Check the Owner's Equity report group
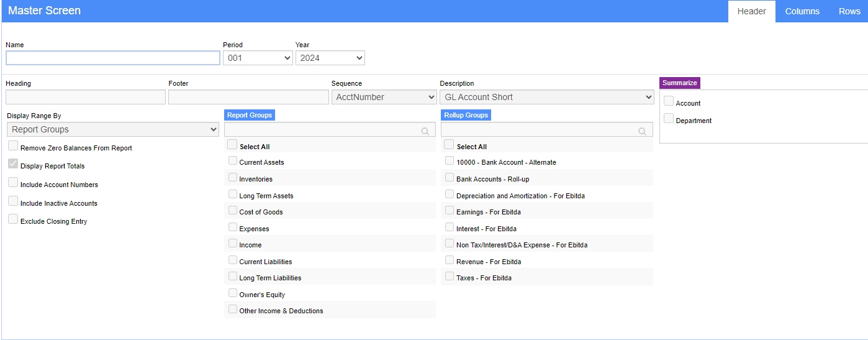The image size is (868, 340). (x=233, y=293)
